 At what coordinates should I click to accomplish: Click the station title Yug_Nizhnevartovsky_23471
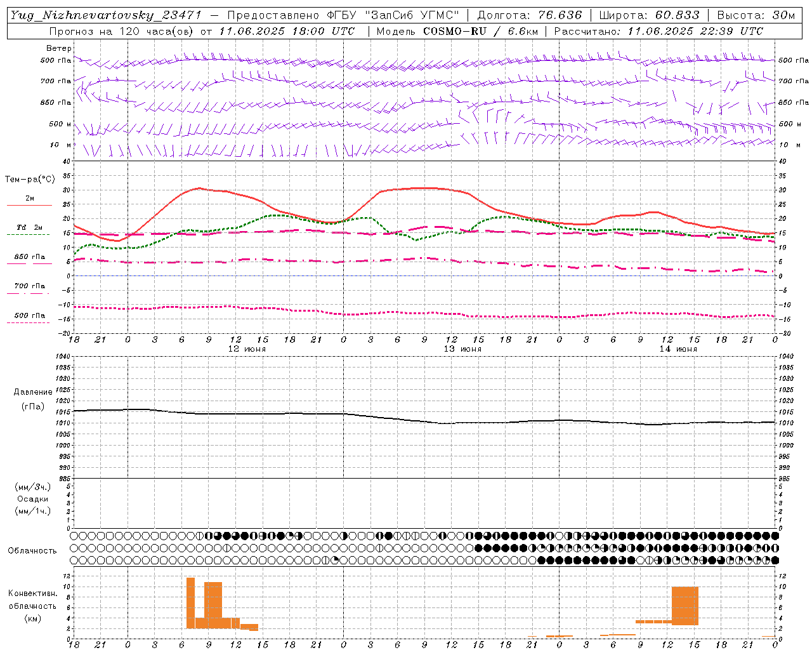(106, 15)
